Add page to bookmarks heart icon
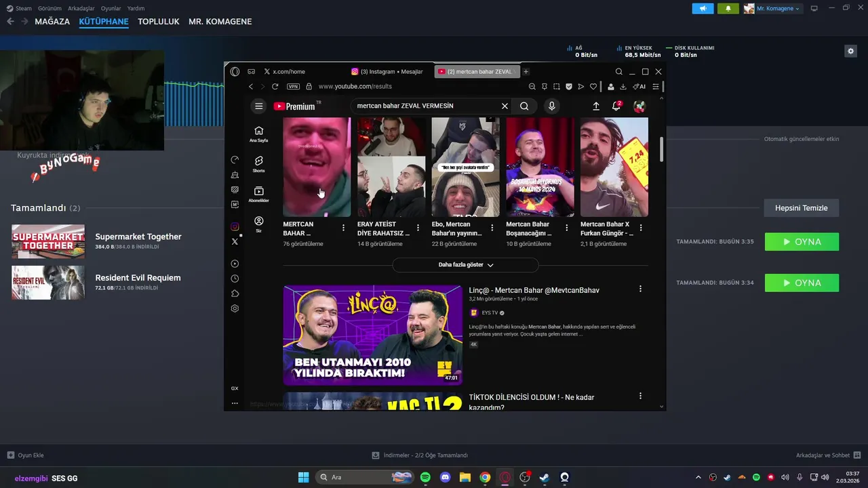This screenshot has width=868, height=488. click(593, 86)
